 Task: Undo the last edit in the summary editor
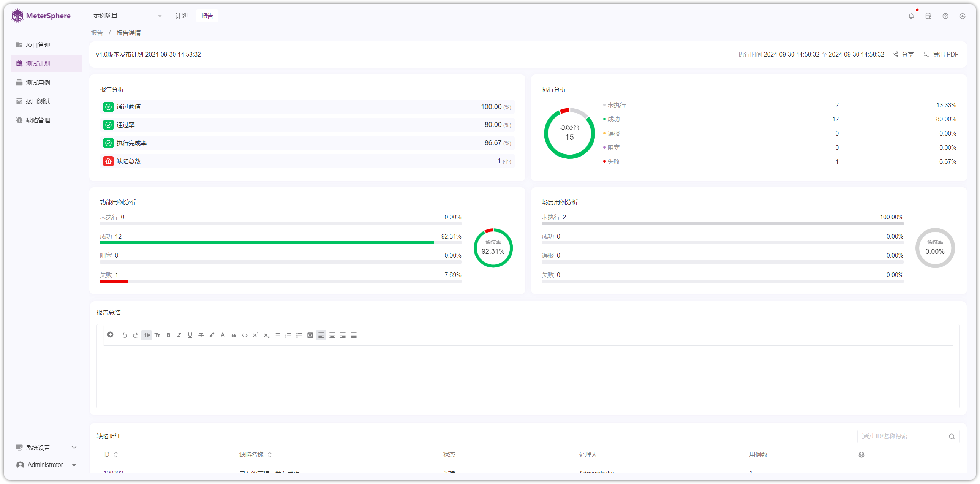(125, 335)
